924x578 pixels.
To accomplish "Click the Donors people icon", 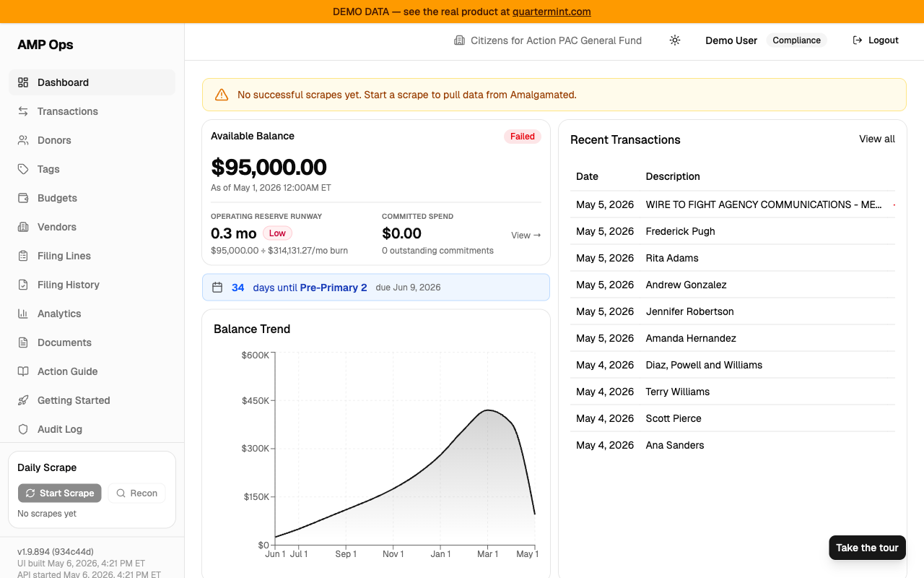I will pyautogui.click(x=23, y=140).
